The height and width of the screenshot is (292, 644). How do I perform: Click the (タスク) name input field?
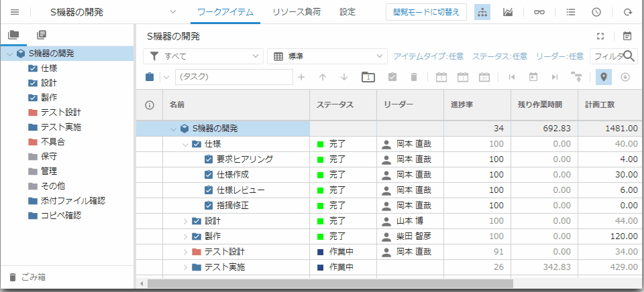click(234, 77)
